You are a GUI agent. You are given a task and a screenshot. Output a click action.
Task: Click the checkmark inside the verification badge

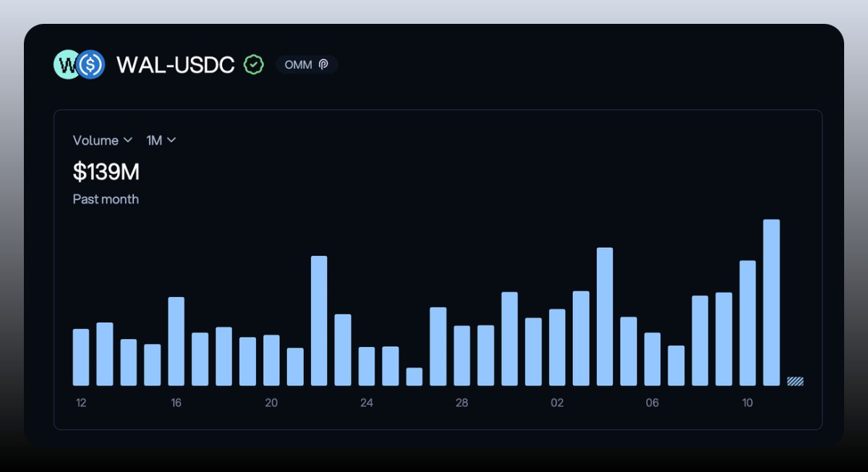[252, 64]
